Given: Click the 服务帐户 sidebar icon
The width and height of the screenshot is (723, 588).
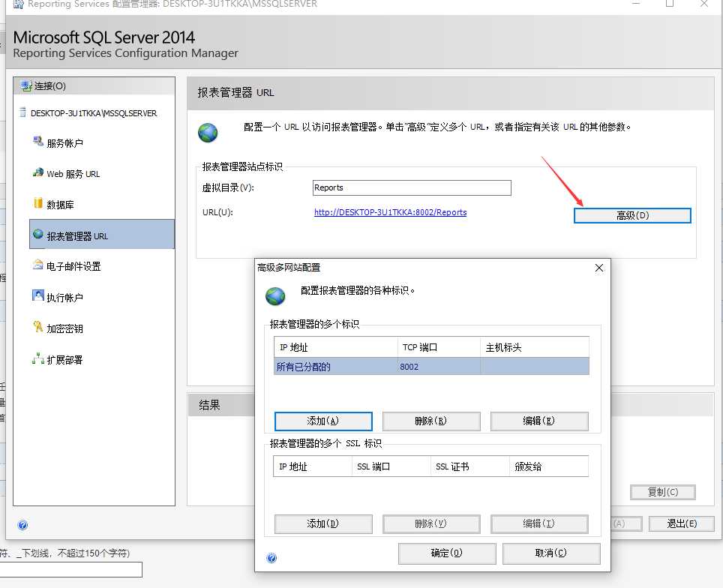Looking at the screenshot, I should click(37, 142).
